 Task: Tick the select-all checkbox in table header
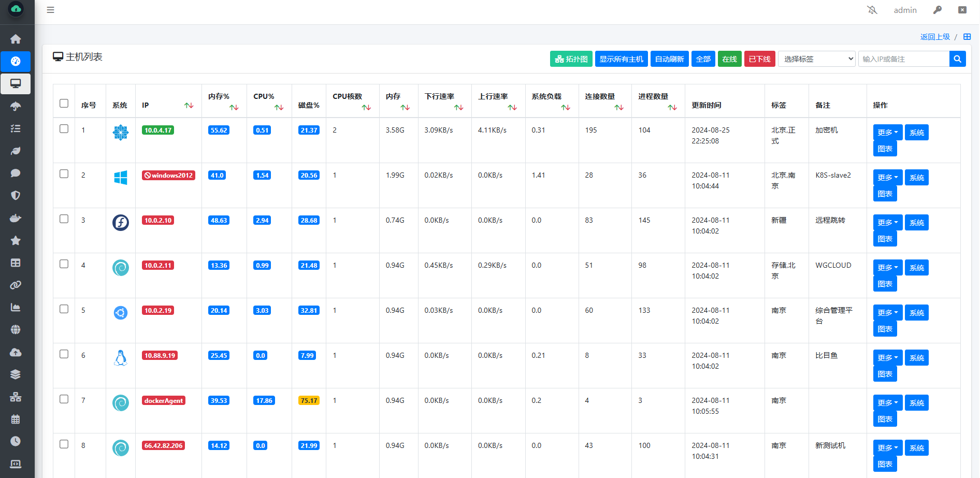click(64, 103)
